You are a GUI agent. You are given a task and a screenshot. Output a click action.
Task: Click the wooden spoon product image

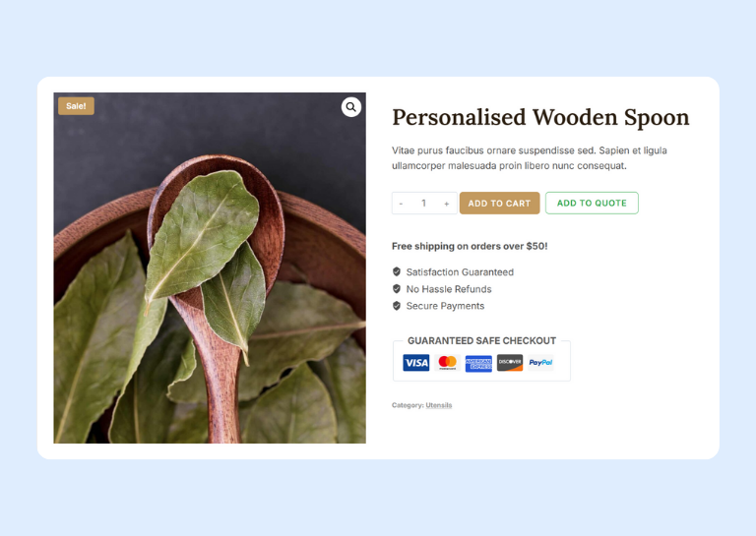click(x=210, y=268)
